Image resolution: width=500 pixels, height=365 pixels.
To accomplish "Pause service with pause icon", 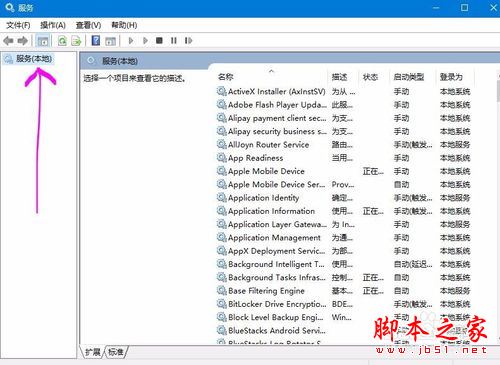I will coord(174,41).
